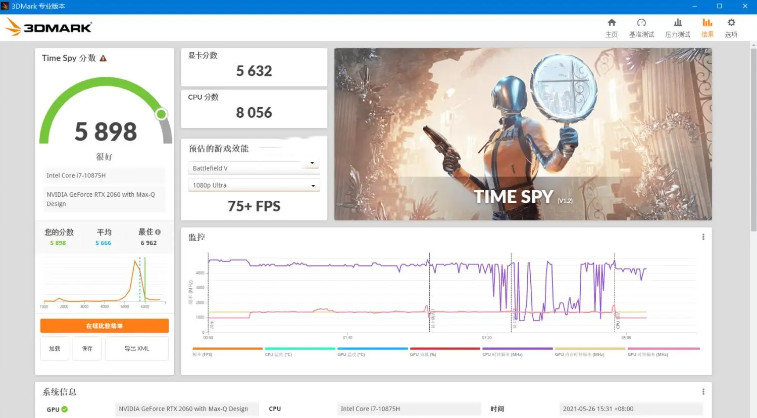
Task: Click the orange online compare results button
Action: [x=104, y=326]
